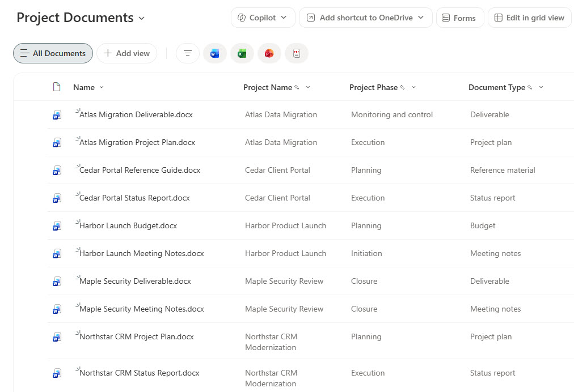Click Word icon for Harbor Launch Budget
This screenshot has height=392, width=574.
pyautogui.click(x=57, y=226)
